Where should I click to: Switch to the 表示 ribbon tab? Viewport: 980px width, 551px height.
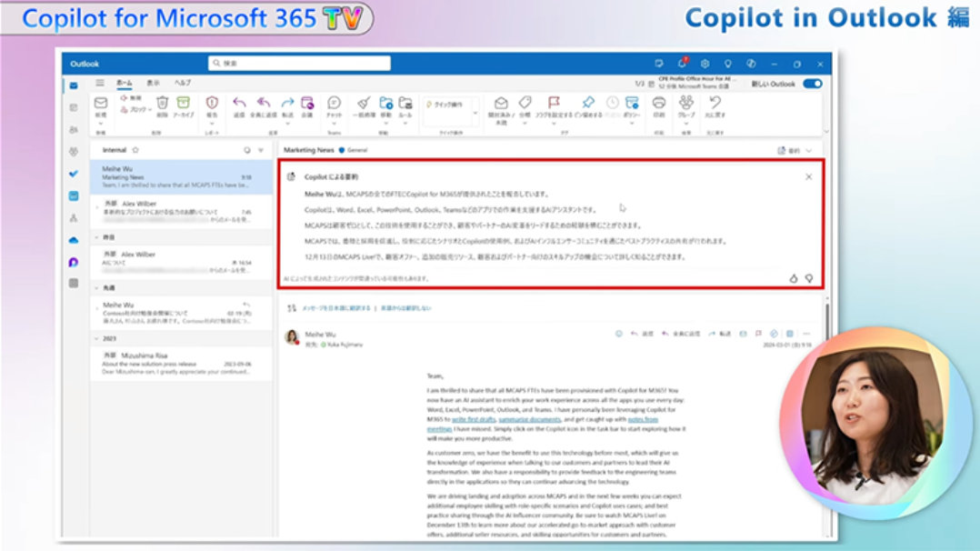tap(153, 83)
